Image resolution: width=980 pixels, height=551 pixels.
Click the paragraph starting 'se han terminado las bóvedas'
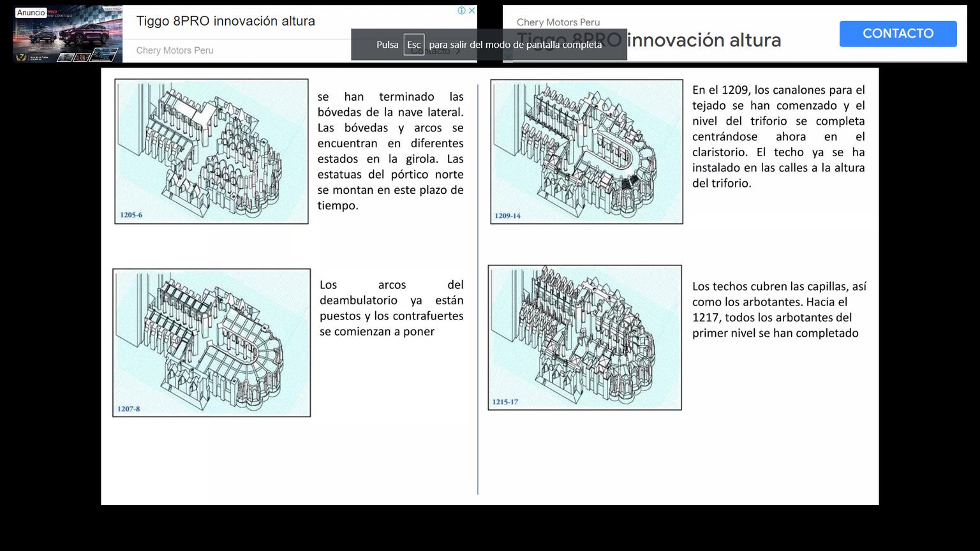(390, 151)
